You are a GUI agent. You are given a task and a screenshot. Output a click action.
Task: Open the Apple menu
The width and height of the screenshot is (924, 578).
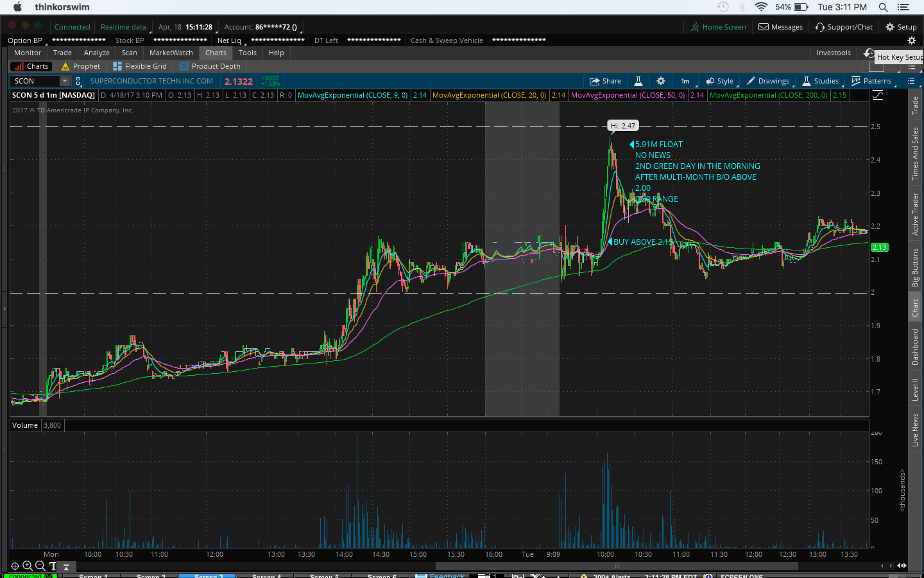(x=17, y=7)
